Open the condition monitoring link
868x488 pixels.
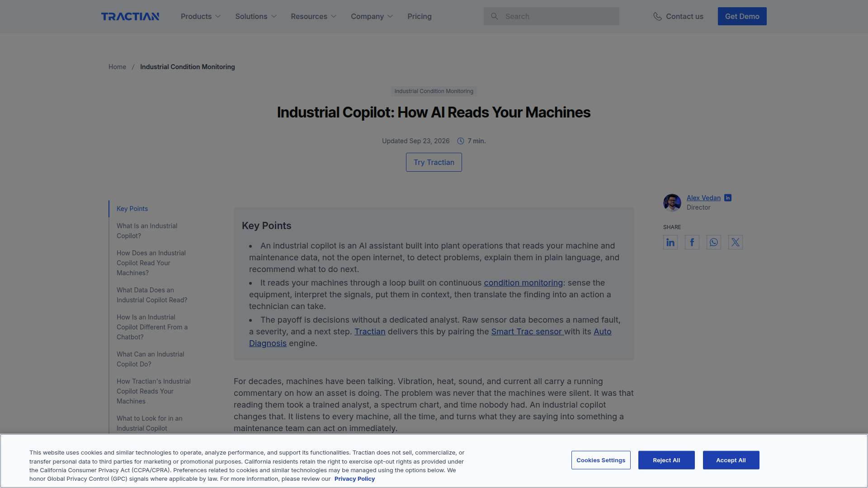(x=523, y=283)
